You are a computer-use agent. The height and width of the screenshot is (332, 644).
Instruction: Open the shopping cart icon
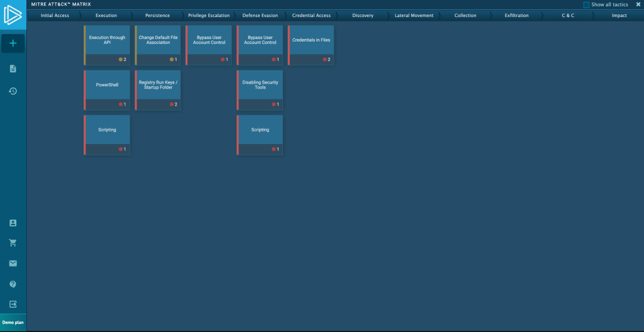(13, 243)
